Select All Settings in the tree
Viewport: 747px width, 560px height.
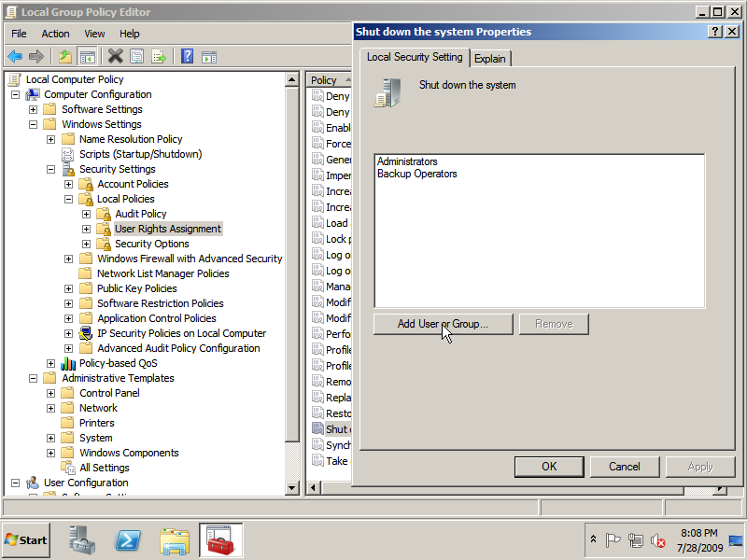pyautogui.click(x=105, y=468)
